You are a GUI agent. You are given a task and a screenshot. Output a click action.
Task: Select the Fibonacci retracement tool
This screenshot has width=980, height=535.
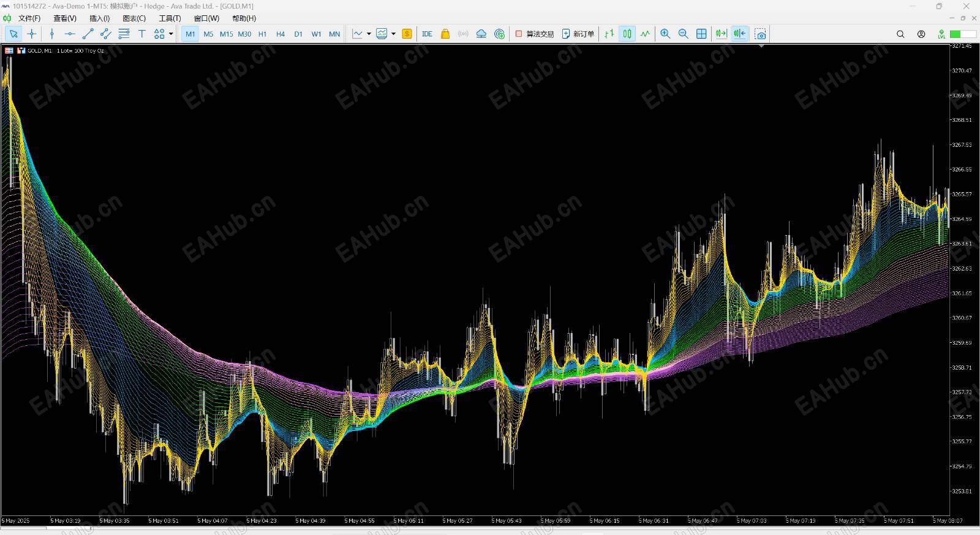tap(124, 34)
